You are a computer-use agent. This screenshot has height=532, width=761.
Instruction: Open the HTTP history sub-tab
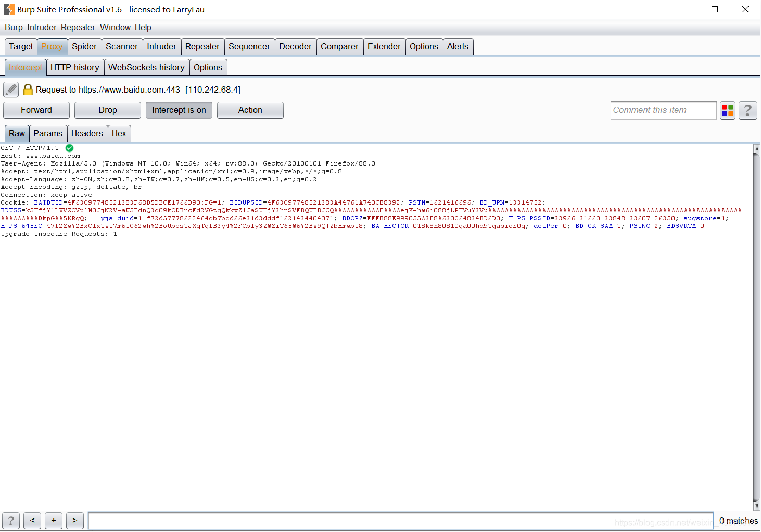click(x=75, y=67)
